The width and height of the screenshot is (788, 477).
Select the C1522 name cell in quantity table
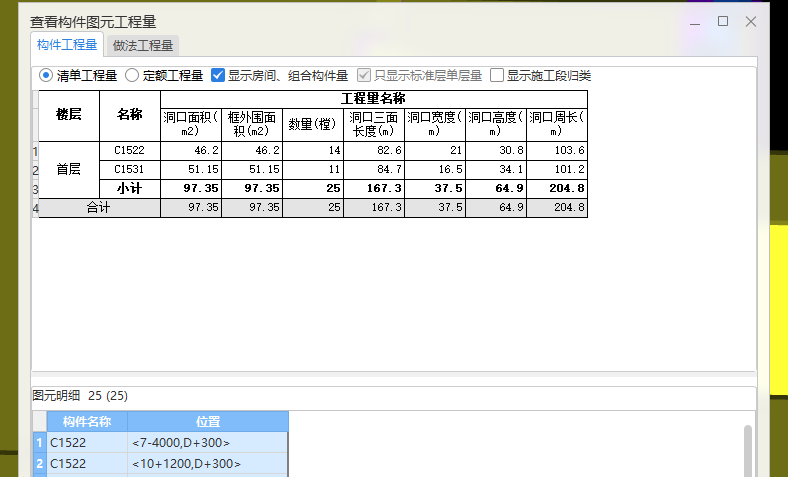130,151
